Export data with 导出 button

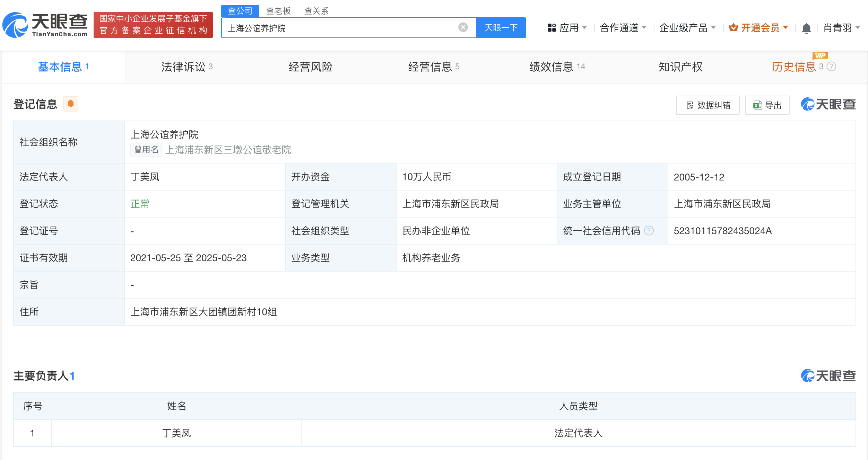click(x=767, y=105)
